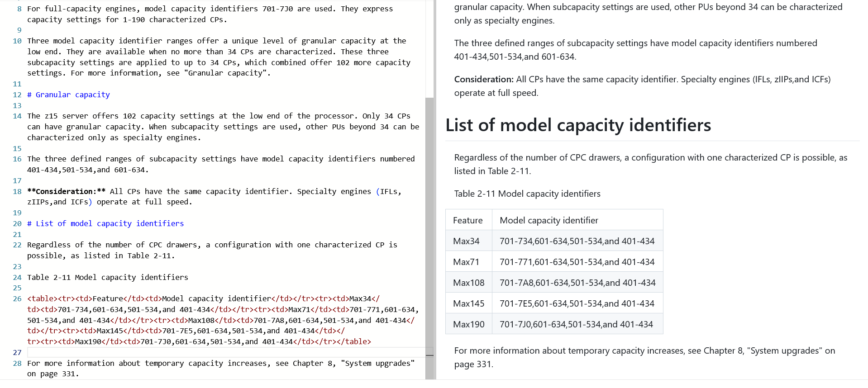The height and width of the screenshot is (388, 868).
Task: Click the Max190 cell in the table
Action: click(x=468, y=324)
